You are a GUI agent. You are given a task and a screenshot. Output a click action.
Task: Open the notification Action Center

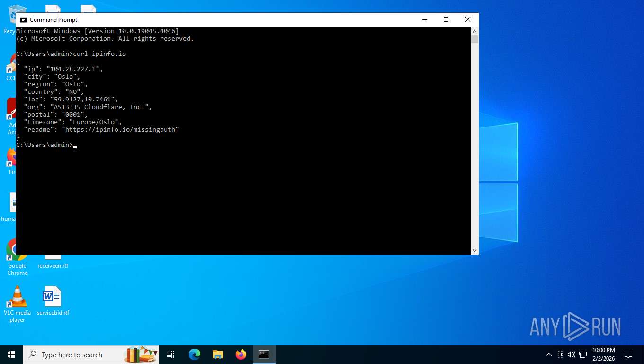click(628, 355)
